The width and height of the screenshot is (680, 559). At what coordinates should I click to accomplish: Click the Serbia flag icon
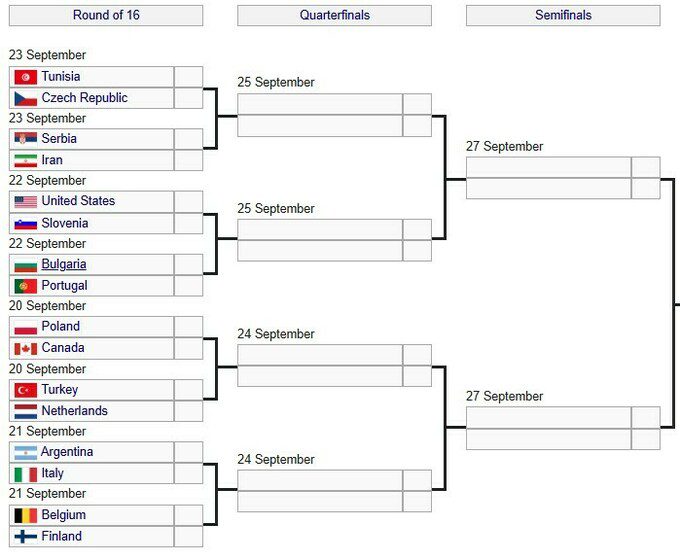coord(26,139)
